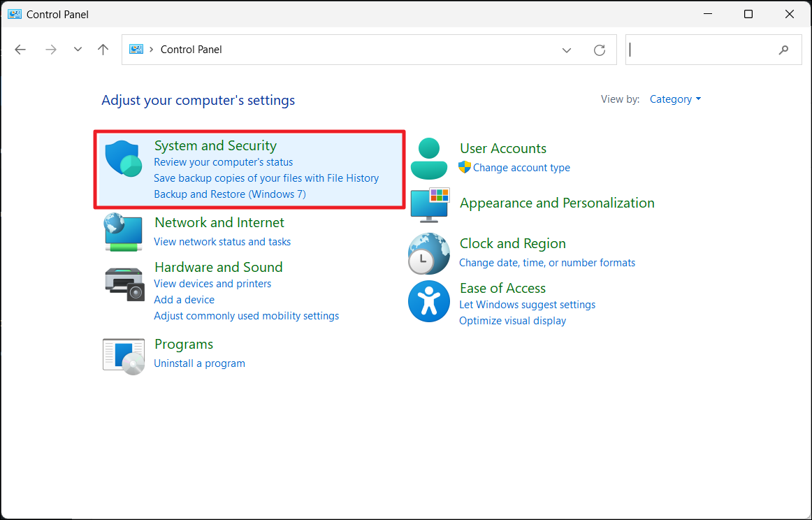Open Adjust commonly used mobility settings
812x520 pixels.
click(247, 316)
